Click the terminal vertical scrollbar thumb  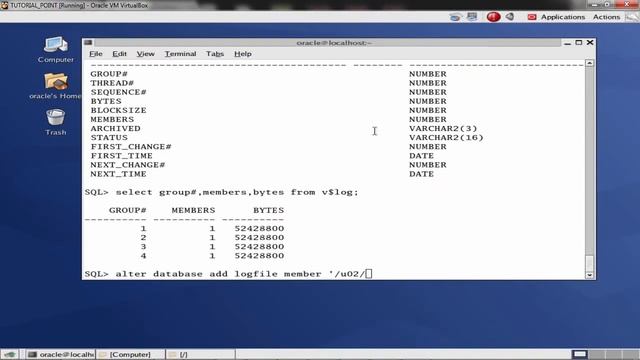(589, 263)
